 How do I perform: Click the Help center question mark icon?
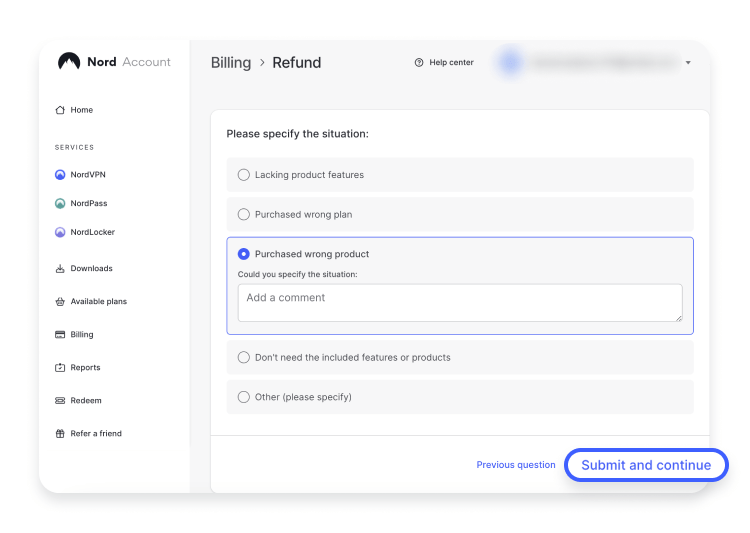tap(419, 63)
